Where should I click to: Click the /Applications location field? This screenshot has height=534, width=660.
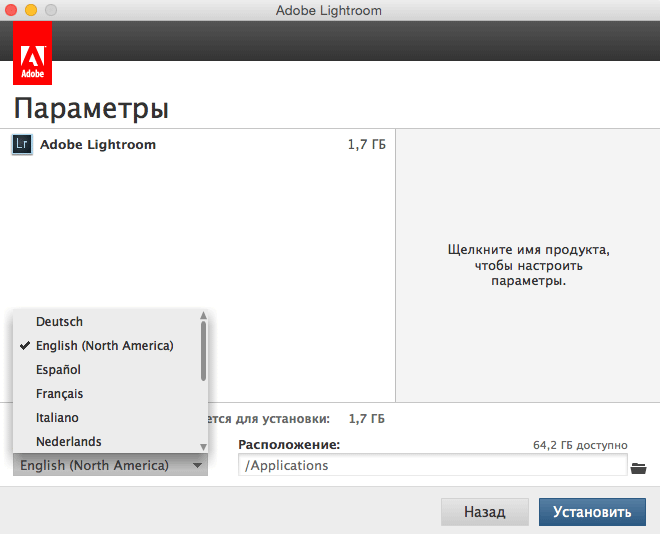coord(433,465)
